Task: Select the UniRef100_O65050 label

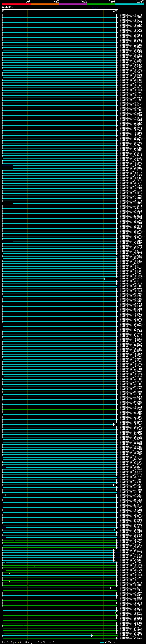Action: [x=131, y=62]
